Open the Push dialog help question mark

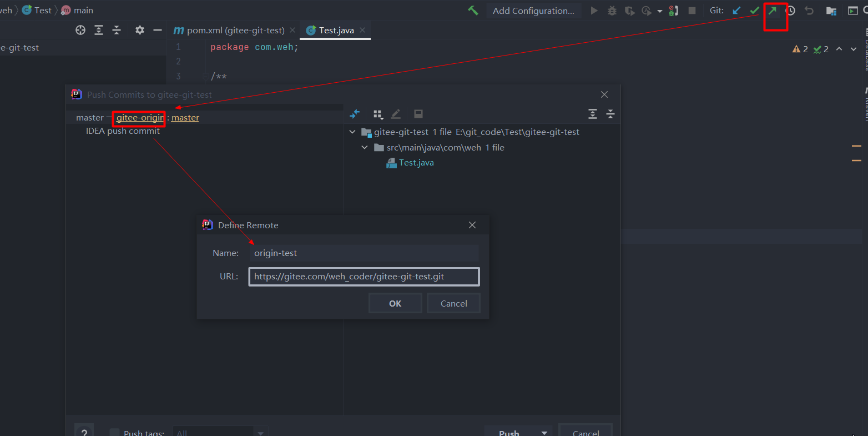tap(84, 432)
